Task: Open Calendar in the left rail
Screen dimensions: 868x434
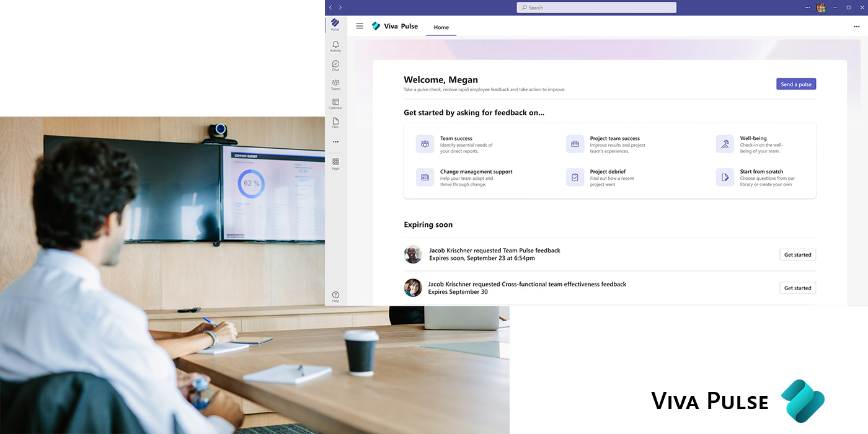Action: (335, 104)
